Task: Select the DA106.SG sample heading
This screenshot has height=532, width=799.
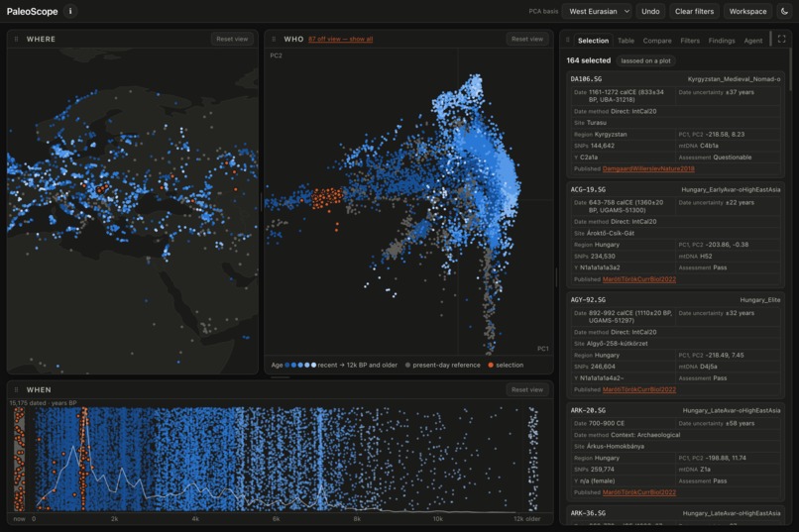Action: [x=586, y=79]
